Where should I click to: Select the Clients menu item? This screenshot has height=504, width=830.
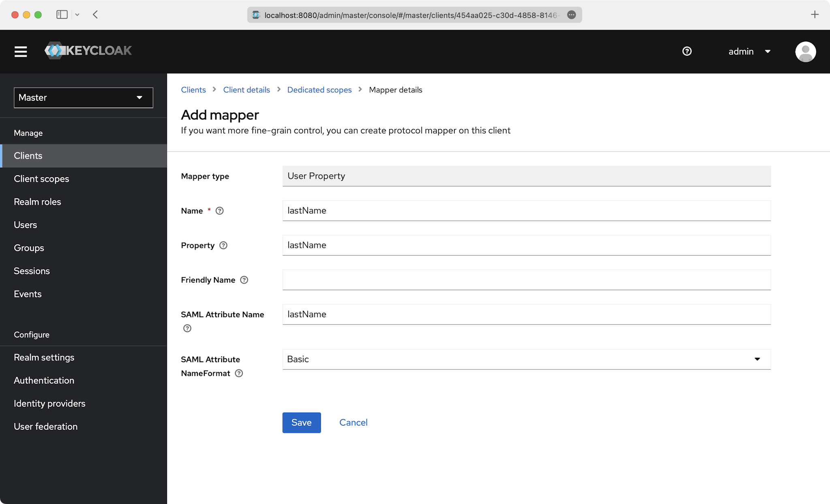click(x=28, y=155)
